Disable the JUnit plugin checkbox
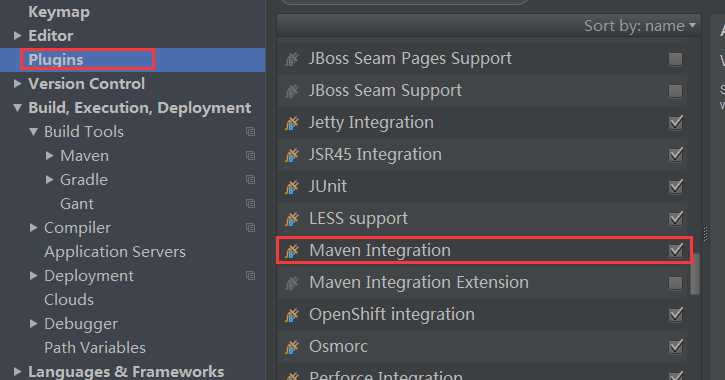 pos(676,186)
